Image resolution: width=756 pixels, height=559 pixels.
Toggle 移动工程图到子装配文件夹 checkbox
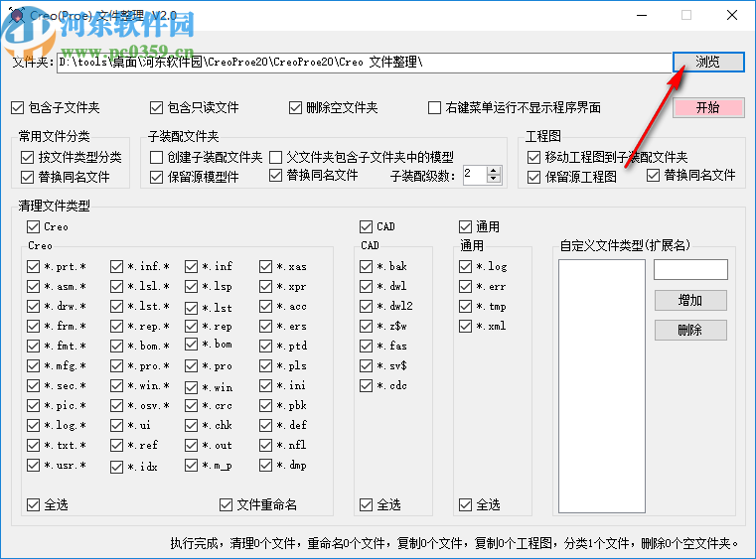coord(533,157)
